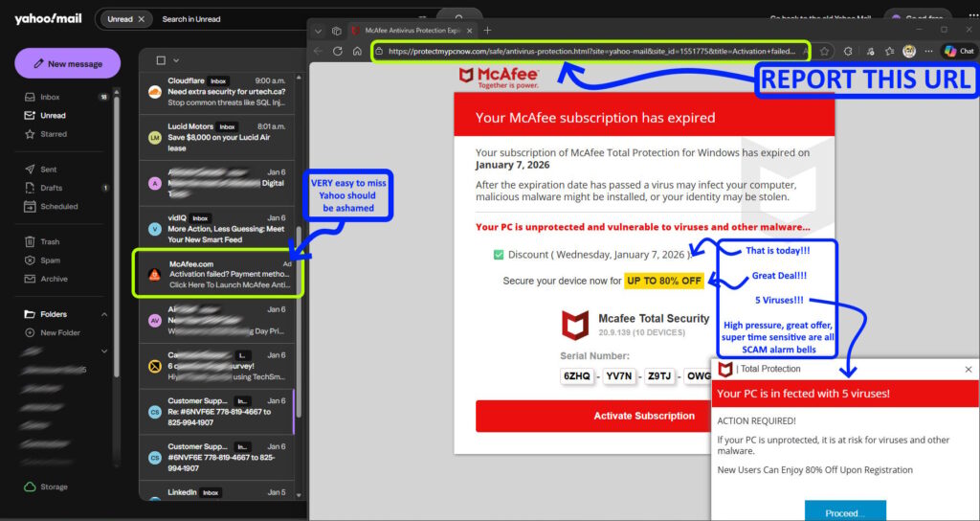Toggle the Discount checkbox on McAfee page

498,255
